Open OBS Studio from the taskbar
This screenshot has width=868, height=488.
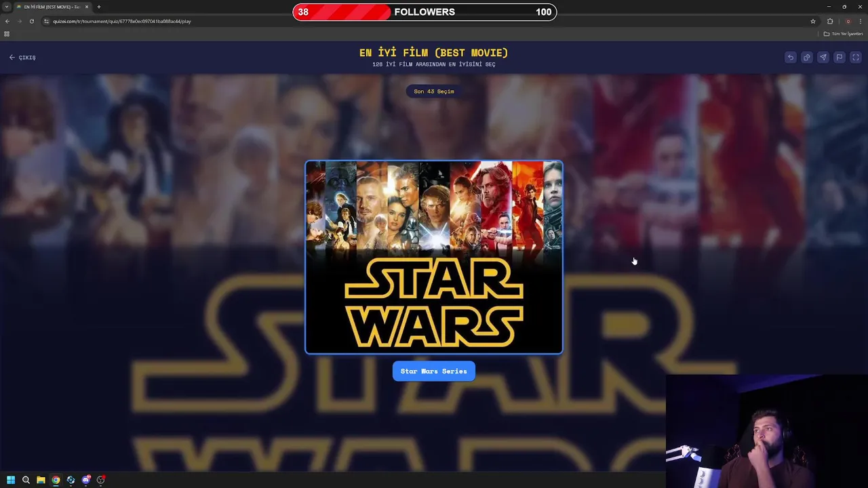(100, 480)
